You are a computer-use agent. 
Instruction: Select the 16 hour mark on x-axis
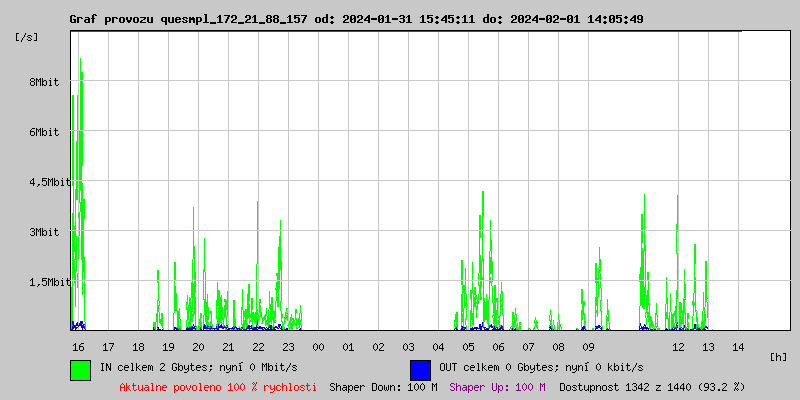tap(78, 346)
